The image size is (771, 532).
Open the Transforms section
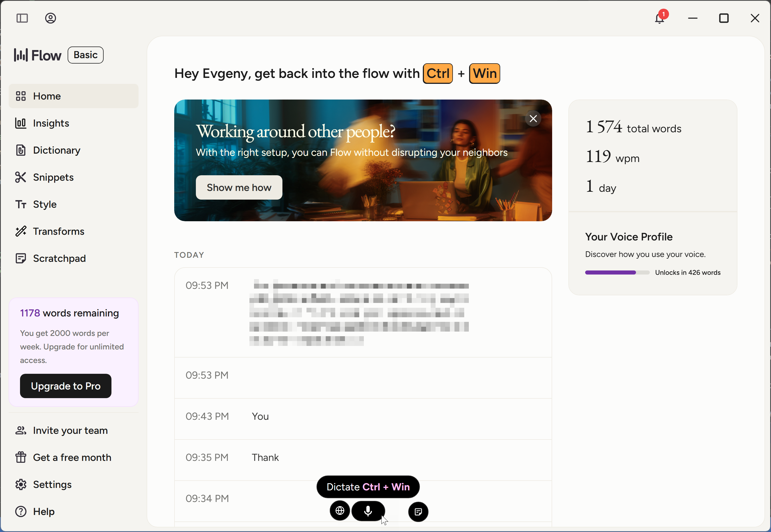[x=74, y=231]
